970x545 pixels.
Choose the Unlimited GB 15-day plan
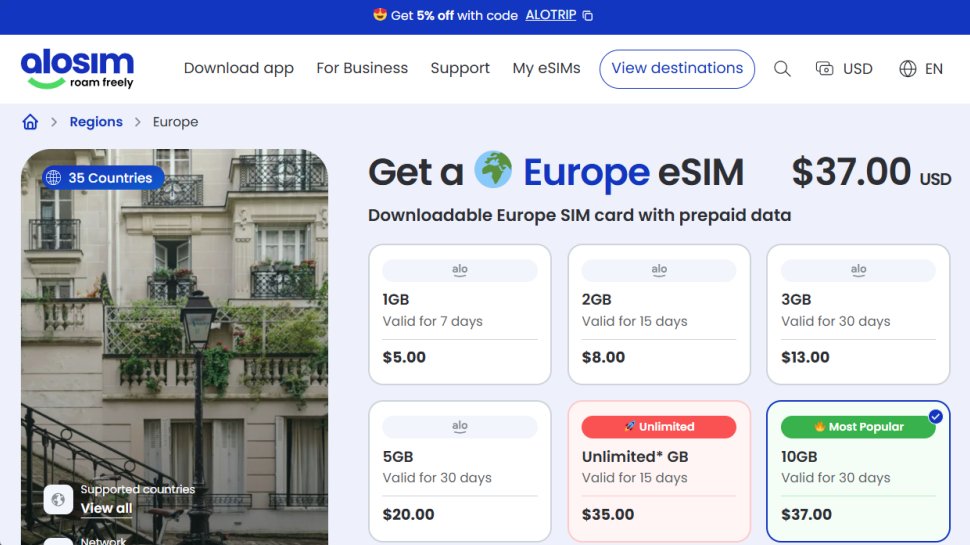point(658,470)
